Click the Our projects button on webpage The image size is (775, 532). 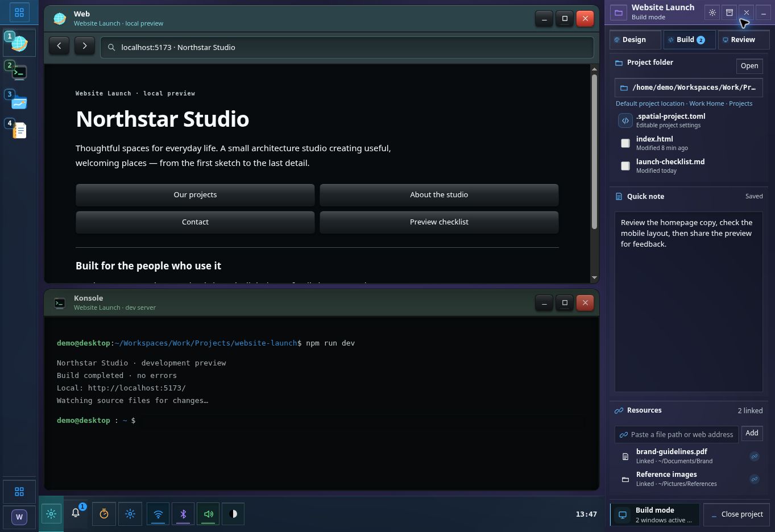pyautogui.click(x=195, y=195)
